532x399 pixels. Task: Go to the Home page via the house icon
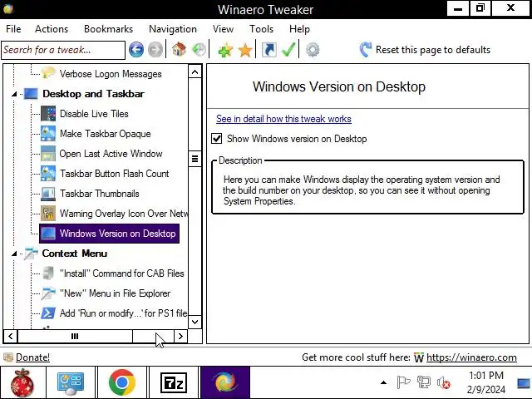tap(180, 50)
